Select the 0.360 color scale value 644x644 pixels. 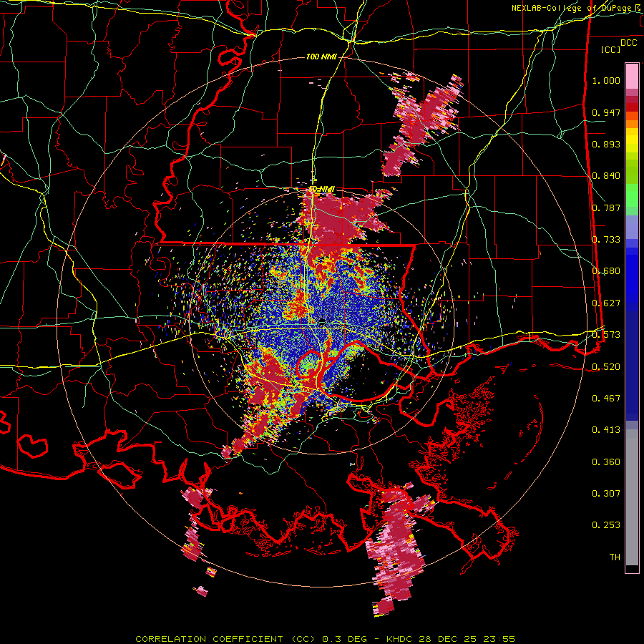(606, 462)
